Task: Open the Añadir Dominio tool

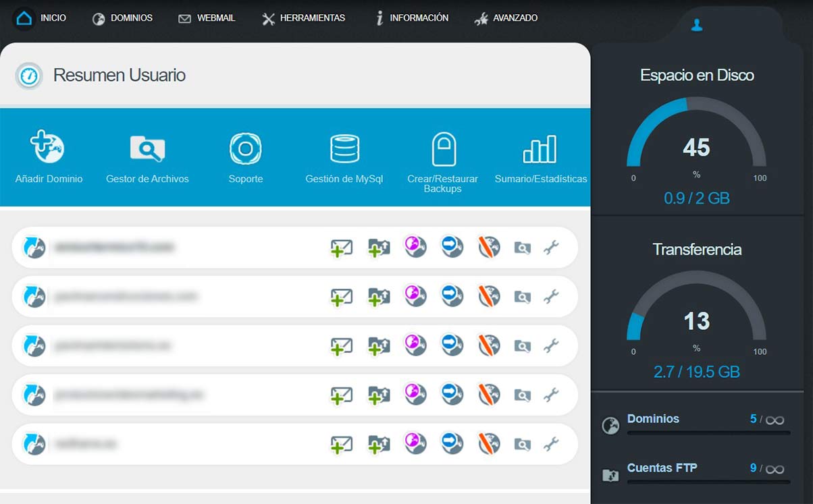Action: pyautogui.click(x=48, y=157)
